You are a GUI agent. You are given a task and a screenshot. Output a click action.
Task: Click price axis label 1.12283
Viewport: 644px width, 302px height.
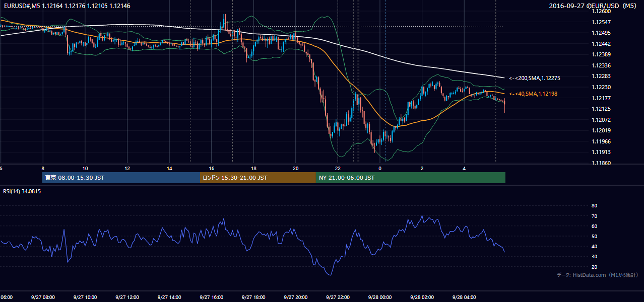coord(602,76)
